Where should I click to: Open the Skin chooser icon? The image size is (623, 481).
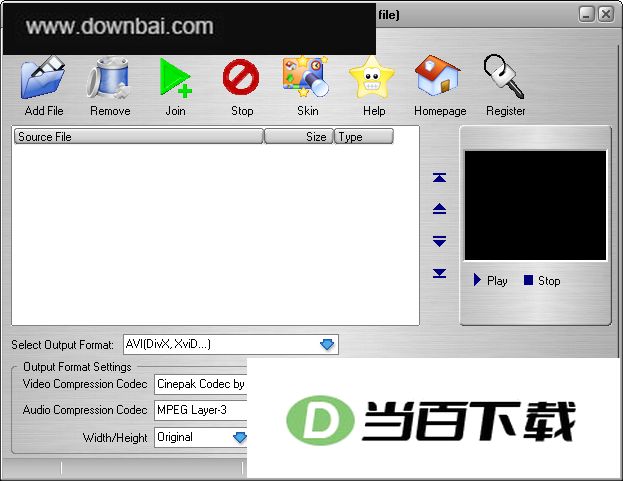306,77
